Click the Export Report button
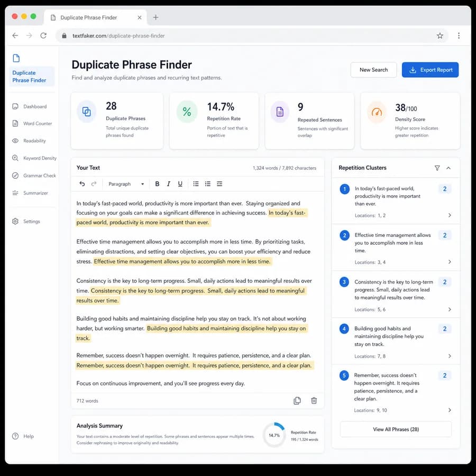Screen dimensions: 476x476 click(430, 70)
